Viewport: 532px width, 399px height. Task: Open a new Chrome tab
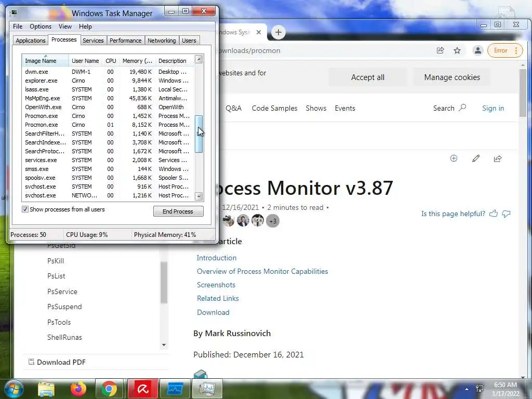point(278,32)
